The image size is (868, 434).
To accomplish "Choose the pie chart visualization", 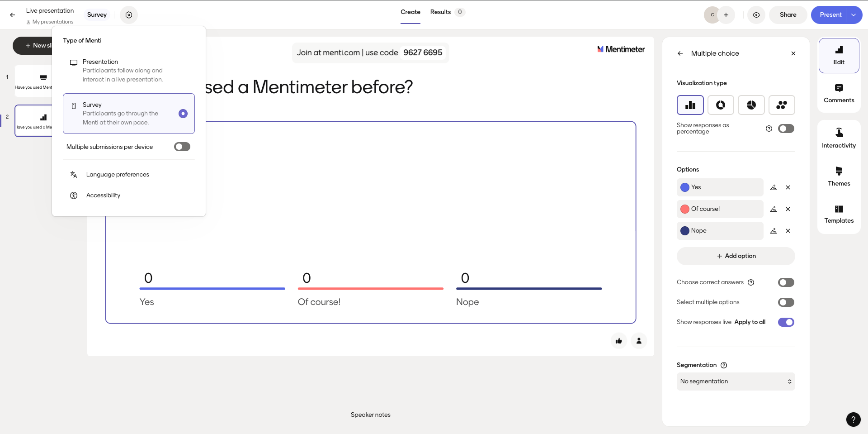I will [751, 105].
